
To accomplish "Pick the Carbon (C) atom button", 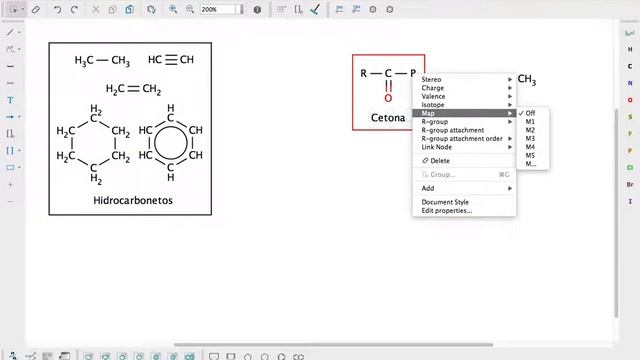I will coord(630,66).
